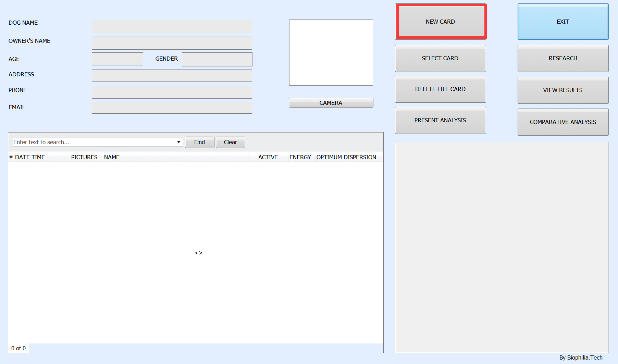Start RESEARCH from the right panel
The height and width of the screenshot is (364, 618).
click(563, 59)
